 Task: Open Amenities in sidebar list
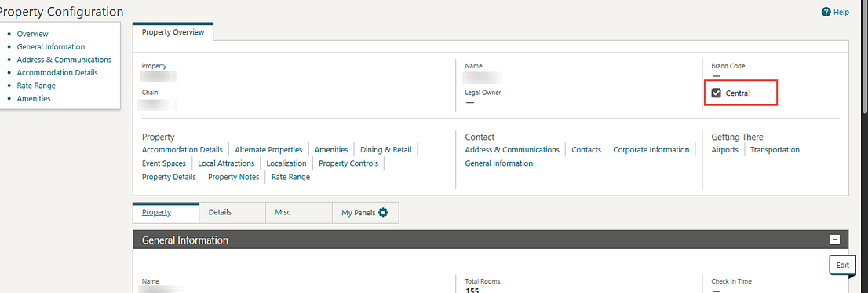34,99
